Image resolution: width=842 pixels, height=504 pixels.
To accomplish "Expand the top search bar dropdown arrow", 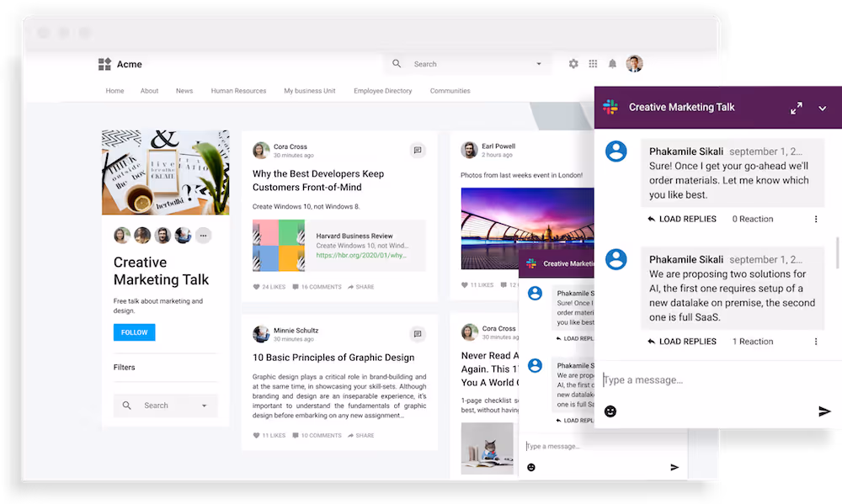I will click(539, 64).
